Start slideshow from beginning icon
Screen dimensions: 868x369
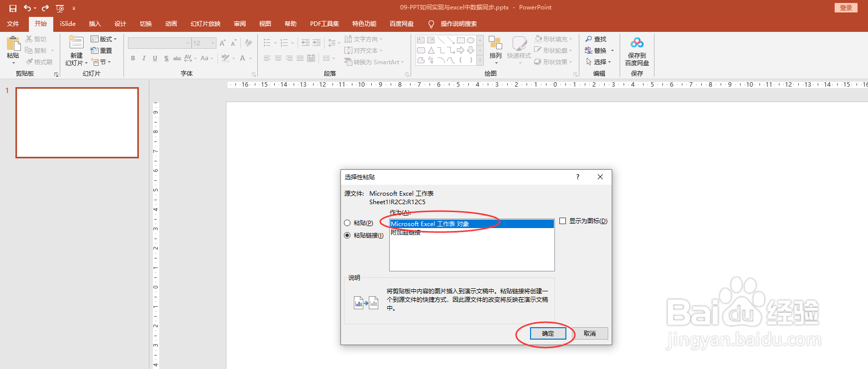point(60,8)
